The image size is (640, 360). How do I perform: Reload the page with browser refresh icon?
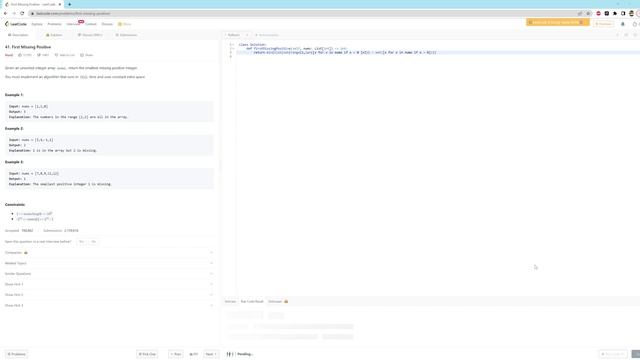point(22,13)
